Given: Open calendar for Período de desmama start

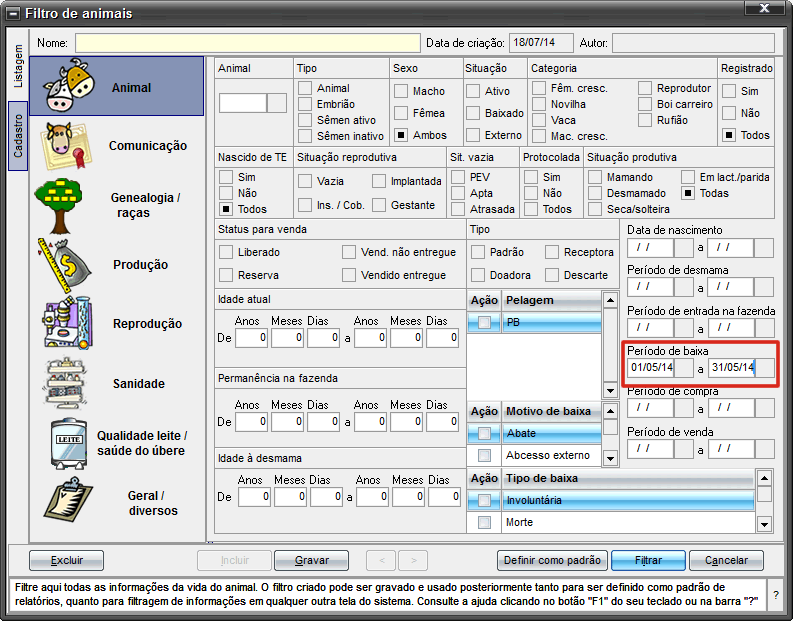Looking at the screenshot, I should 684,287.
